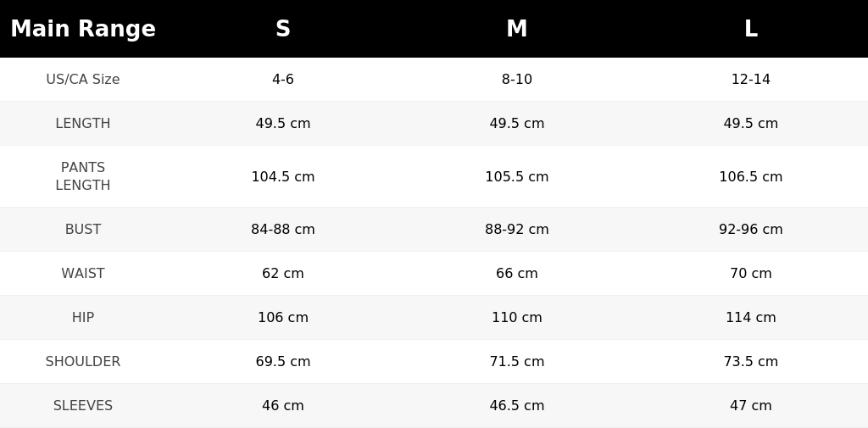Select the 71.5 cm shoulder cell
Image resolution: width=868 pixels, height=428 pixels.
pyautogui.click(x=516, y=362)
